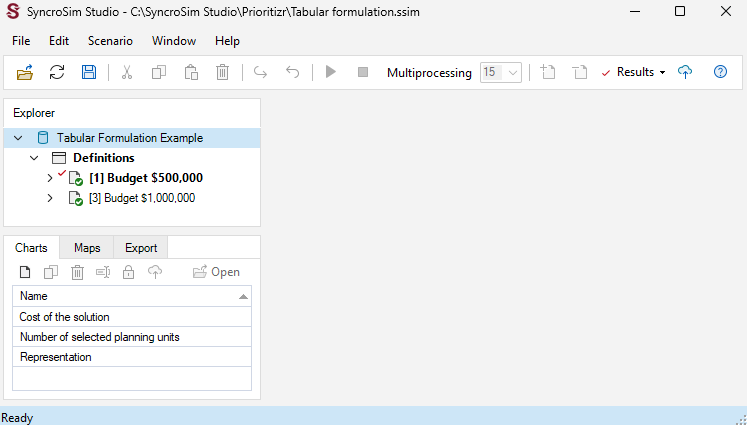Click the Budget $500,000 scenario icon

76,179
